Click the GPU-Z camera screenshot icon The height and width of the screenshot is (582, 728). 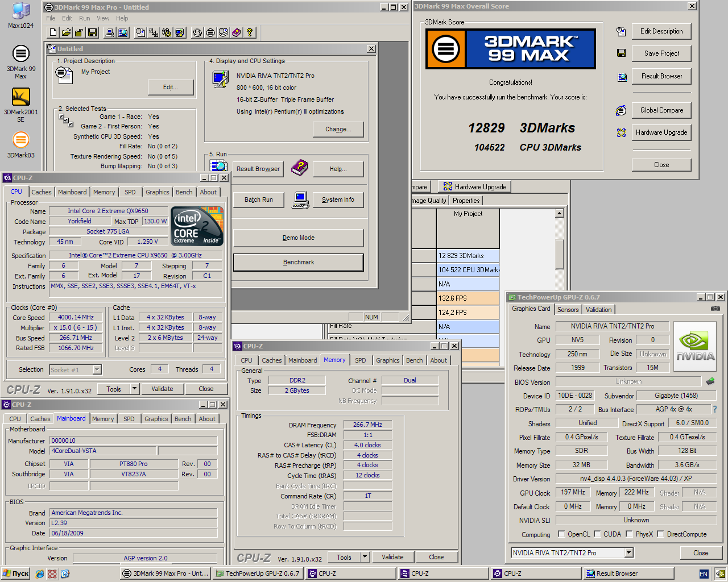[715, 309]
